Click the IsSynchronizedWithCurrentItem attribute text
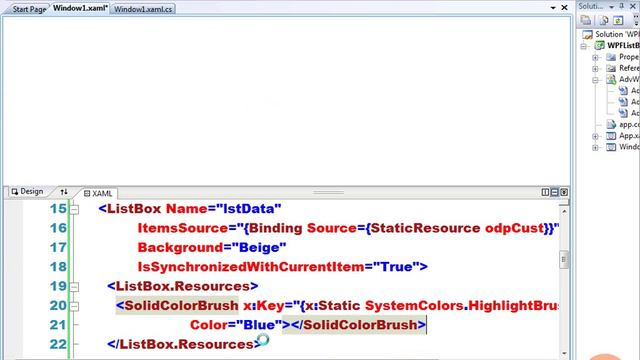Screen dimensions: 640x360 coord(251,267)
